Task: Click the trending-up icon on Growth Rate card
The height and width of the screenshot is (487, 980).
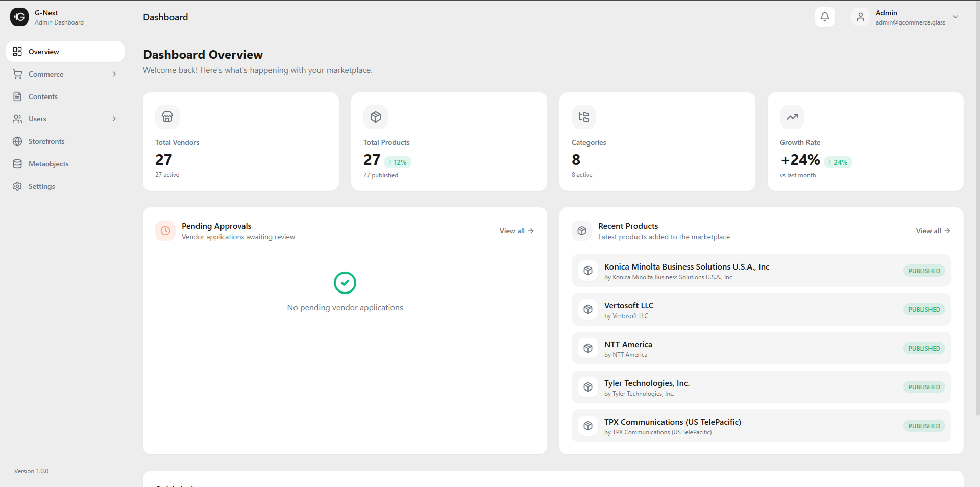Action: coord(792,117)
